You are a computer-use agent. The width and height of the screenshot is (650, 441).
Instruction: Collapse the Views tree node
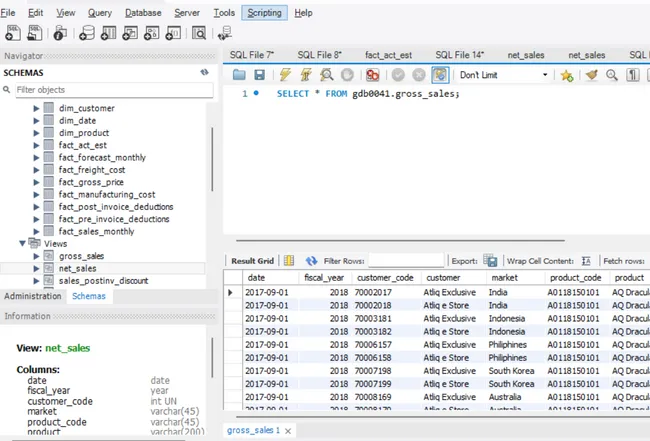22,243
